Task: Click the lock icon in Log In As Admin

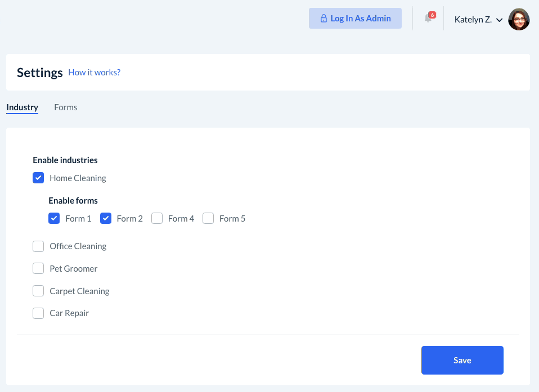Action: [324, 19]
